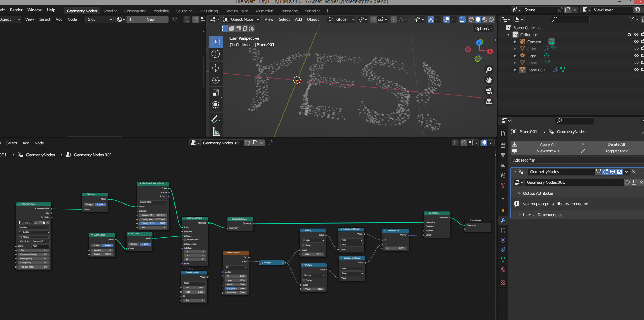The image size is (644, 320).
Task: Toggle snapping magnet in viewport header
Action: pyautogui.click(x=374, y=19)
